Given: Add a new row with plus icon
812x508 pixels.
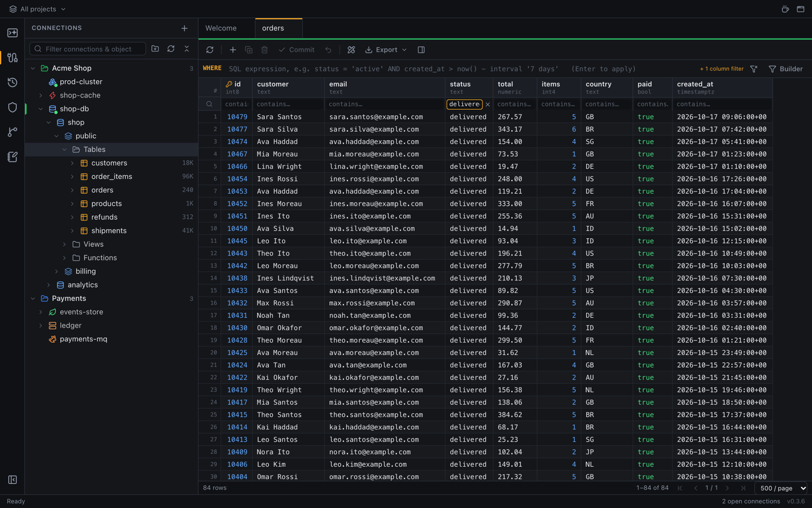Looking at the screenshot, I should 232,50.
